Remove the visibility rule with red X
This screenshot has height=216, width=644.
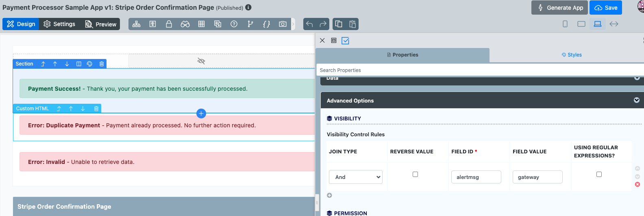[x=637, y=184]
